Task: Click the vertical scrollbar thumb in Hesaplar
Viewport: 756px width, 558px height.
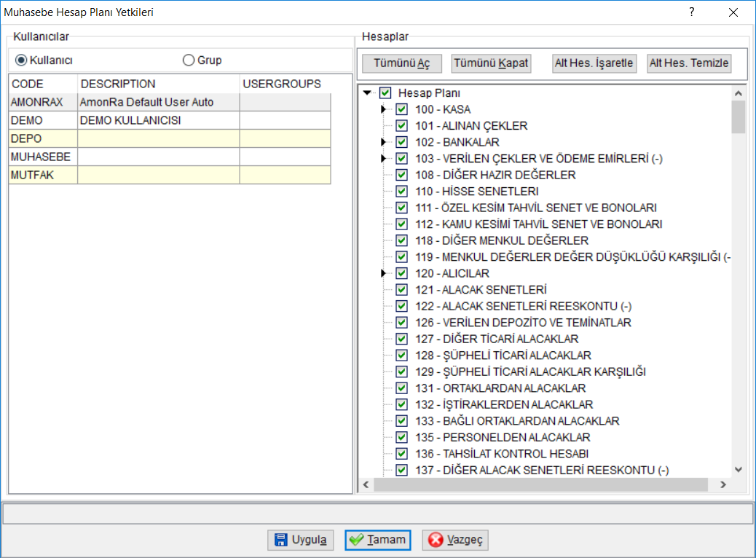Action: point(739,117)
